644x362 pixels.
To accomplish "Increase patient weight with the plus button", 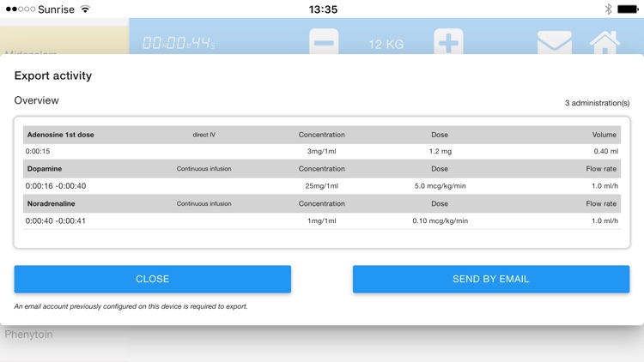I will tap(448, 41).
